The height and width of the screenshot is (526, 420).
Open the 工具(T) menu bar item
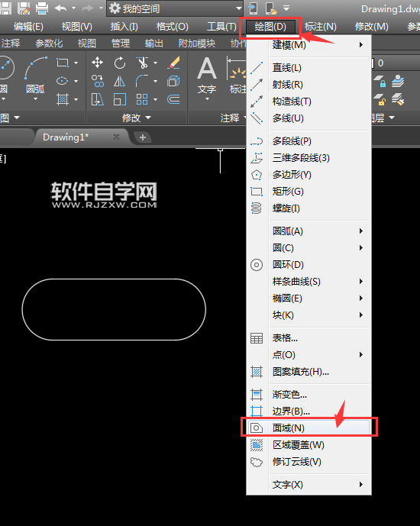221,27
